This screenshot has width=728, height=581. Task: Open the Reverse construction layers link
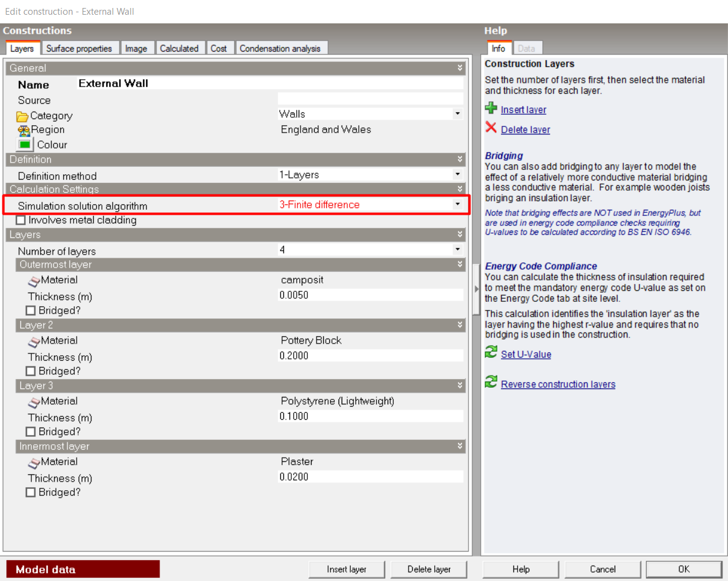[x=558, y=385]
